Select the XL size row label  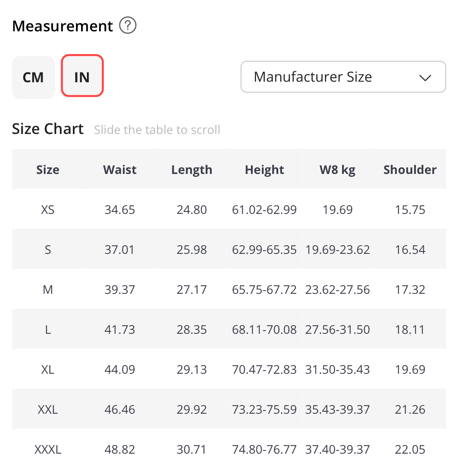48,370
